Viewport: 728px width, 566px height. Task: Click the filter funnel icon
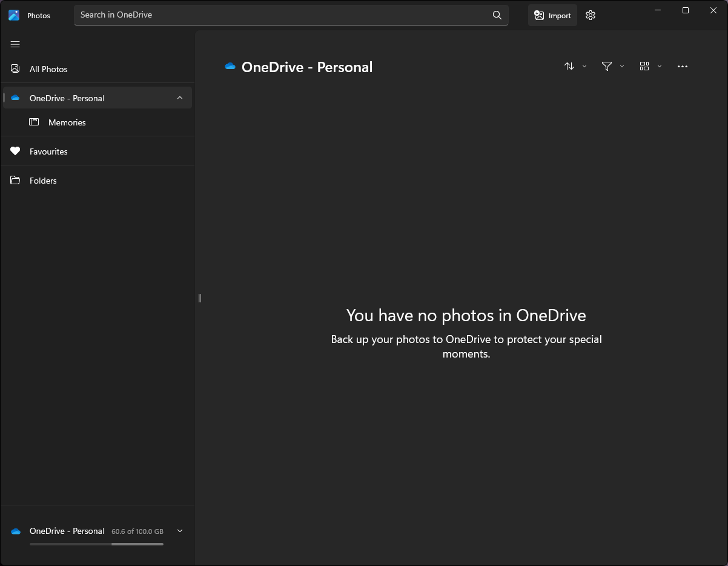point(607,66)
